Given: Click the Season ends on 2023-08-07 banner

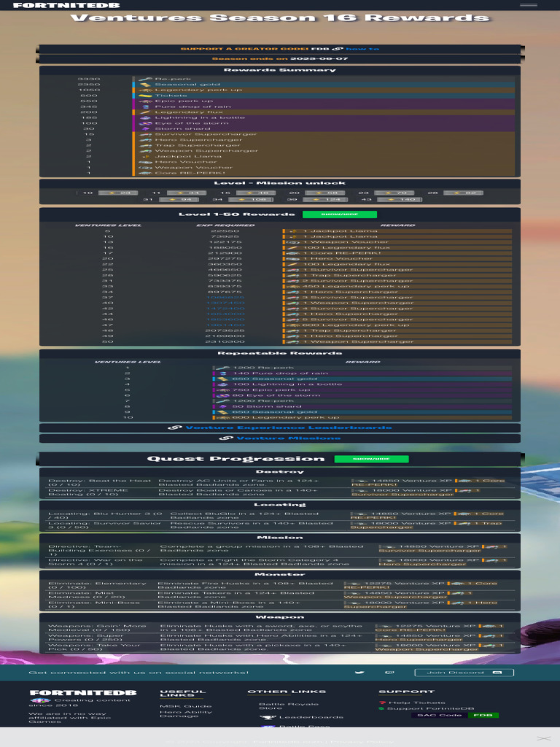Looking at the screenshot, I should point(280,58).
